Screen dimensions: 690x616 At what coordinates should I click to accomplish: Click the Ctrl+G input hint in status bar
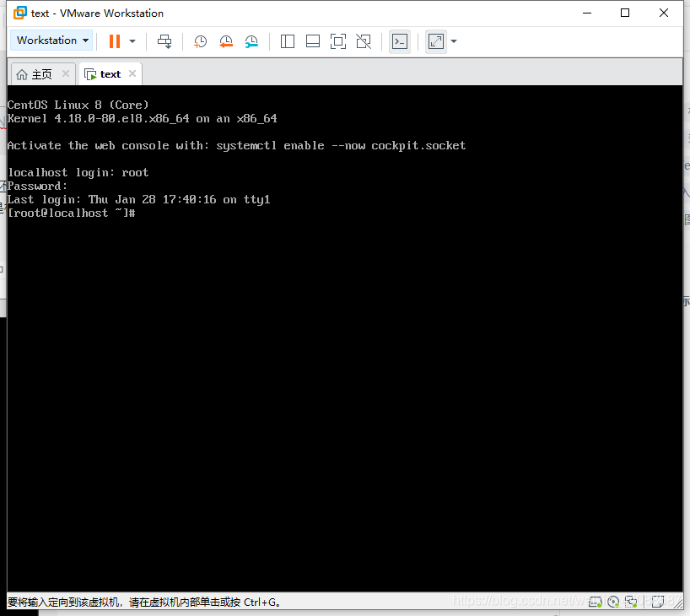pos(144,602)
